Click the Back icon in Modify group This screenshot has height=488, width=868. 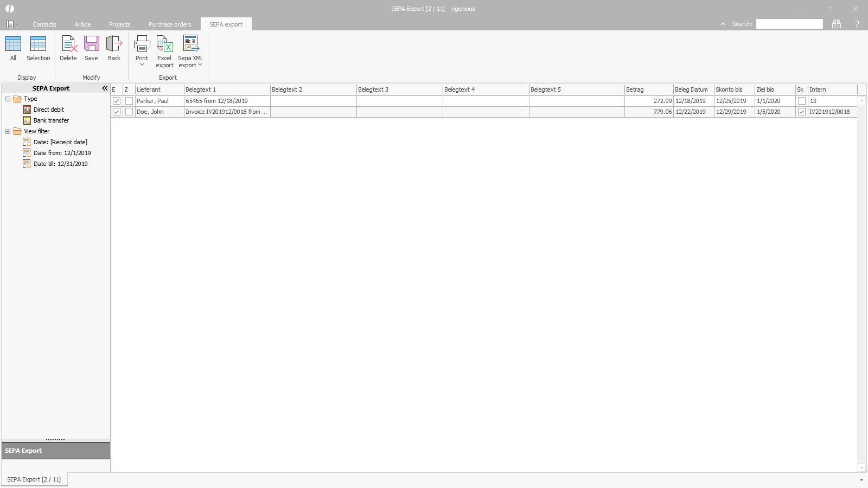point(114,44)
